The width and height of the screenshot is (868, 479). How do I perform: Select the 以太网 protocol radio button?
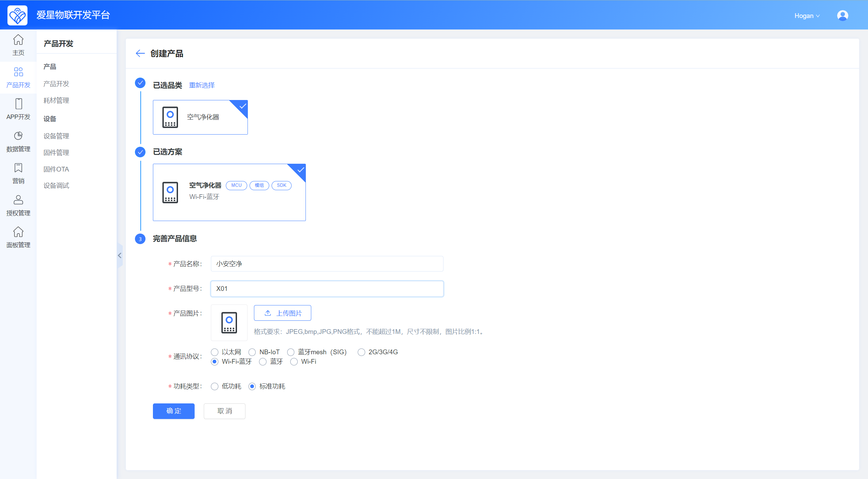coord(215,352)
